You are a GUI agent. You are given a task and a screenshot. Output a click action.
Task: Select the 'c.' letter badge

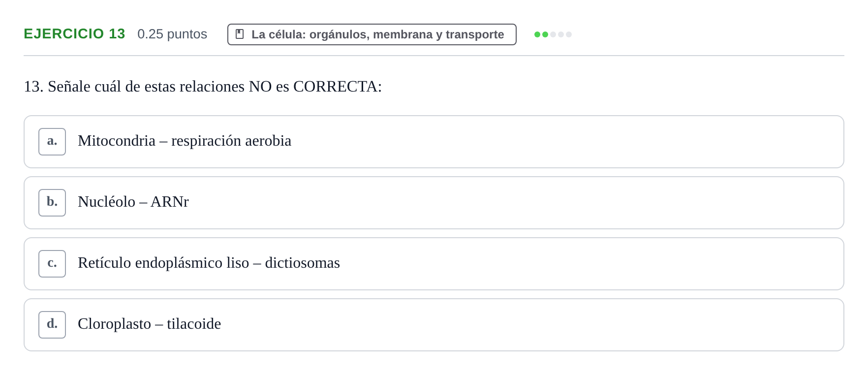pyautogui.click(x=52, y=264)
